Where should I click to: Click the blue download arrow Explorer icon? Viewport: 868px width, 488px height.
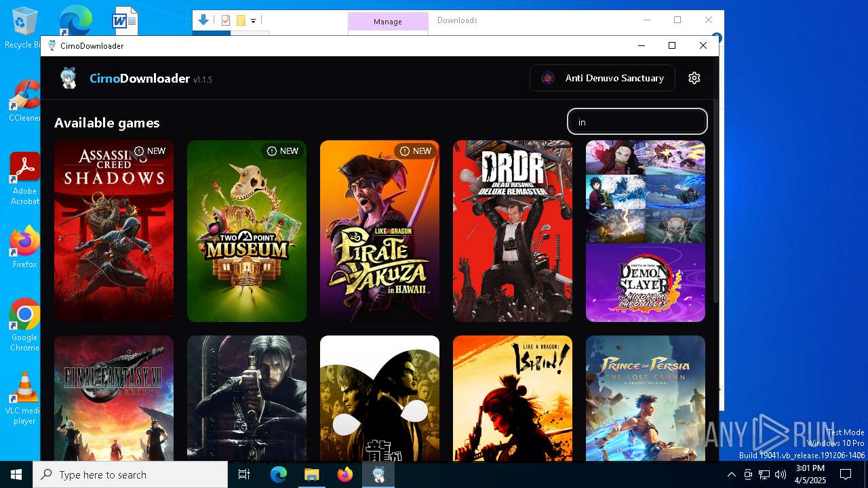point(203,20)
